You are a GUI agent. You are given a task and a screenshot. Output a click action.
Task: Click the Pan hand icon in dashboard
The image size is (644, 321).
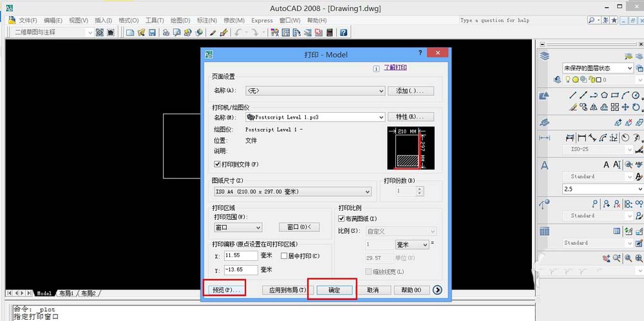click(607, 258)
